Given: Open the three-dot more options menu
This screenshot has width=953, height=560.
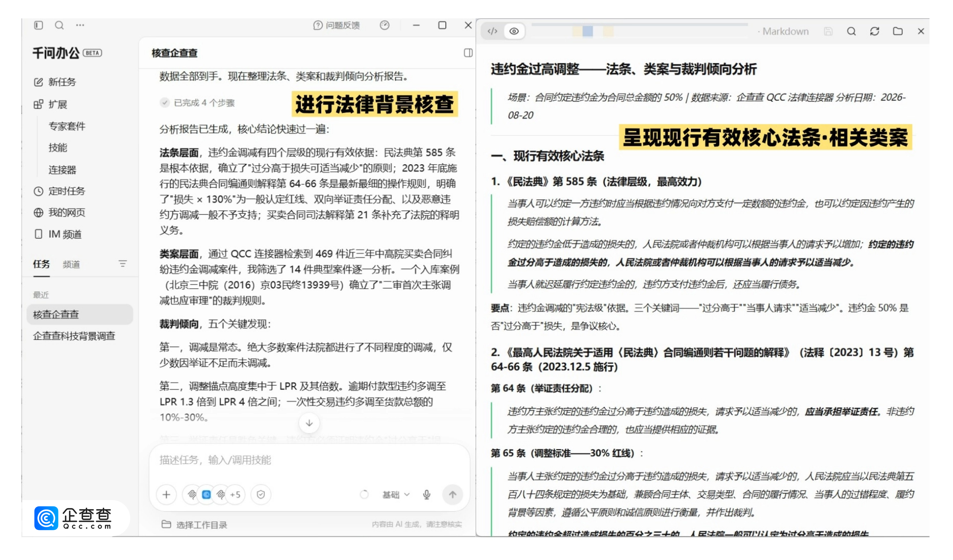Looking at the screenshot, I should click(80, 25).
